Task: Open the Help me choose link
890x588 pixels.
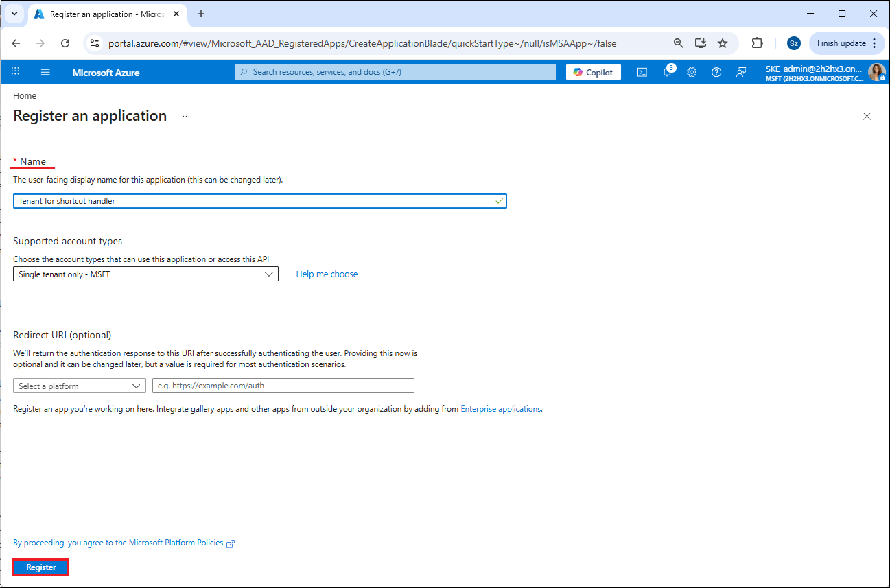Action: (x=327, y=274)
